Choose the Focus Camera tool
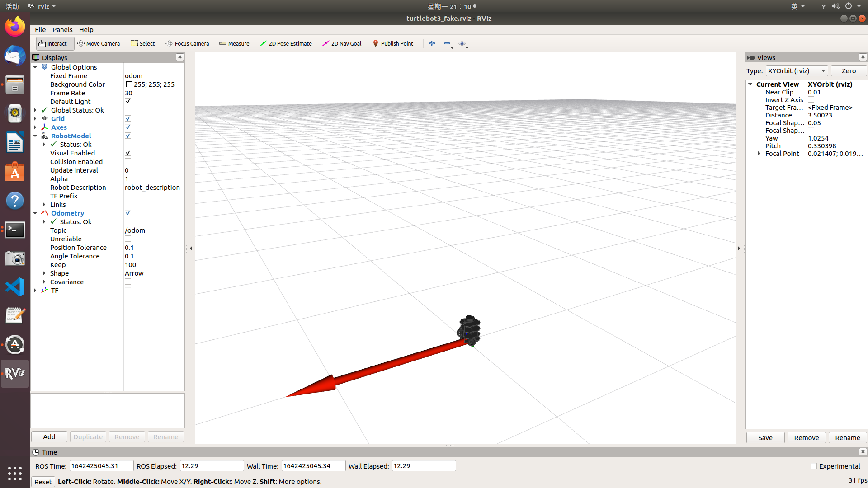 [187, 43]
